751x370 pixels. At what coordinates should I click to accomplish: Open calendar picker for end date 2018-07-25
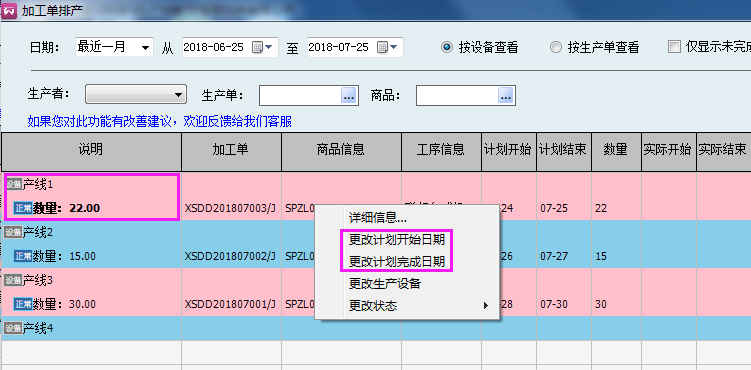(x=387, y=47)
